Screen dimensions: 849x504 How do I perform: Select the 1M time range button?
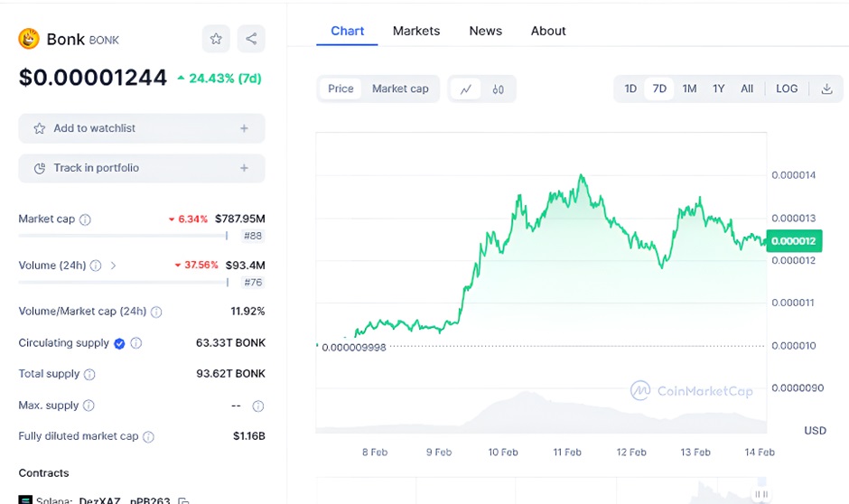[x=689, y=89]
